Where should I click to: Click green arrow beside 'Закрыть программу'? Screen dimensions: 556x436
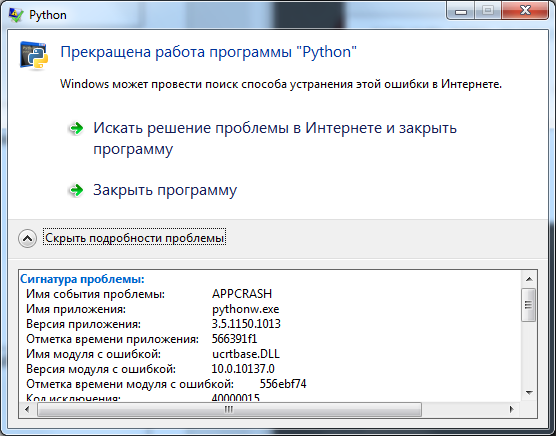[x=76, y=190]
